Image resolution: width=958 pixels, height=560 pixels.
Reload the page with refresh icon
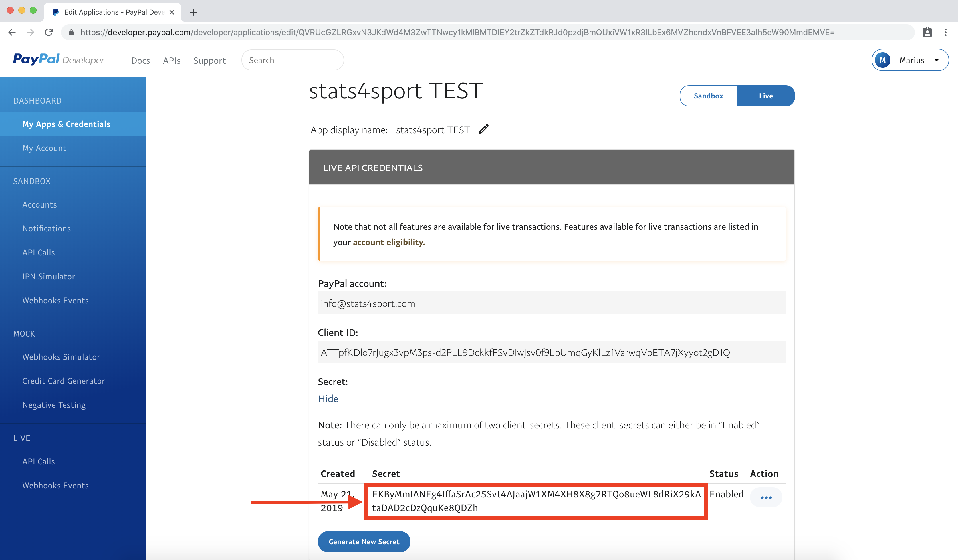pyautogui.click(x=49, y=32)
